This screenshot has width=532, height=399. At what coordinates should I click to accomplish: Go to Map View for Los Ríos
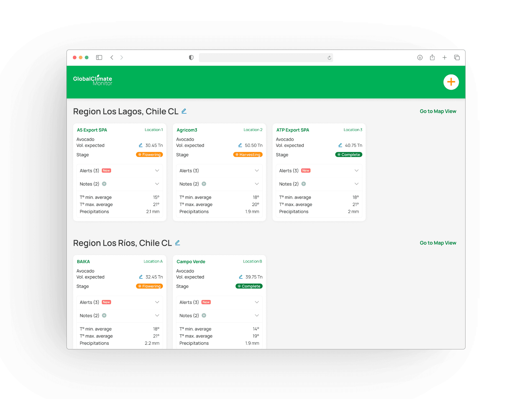[438, 243]
